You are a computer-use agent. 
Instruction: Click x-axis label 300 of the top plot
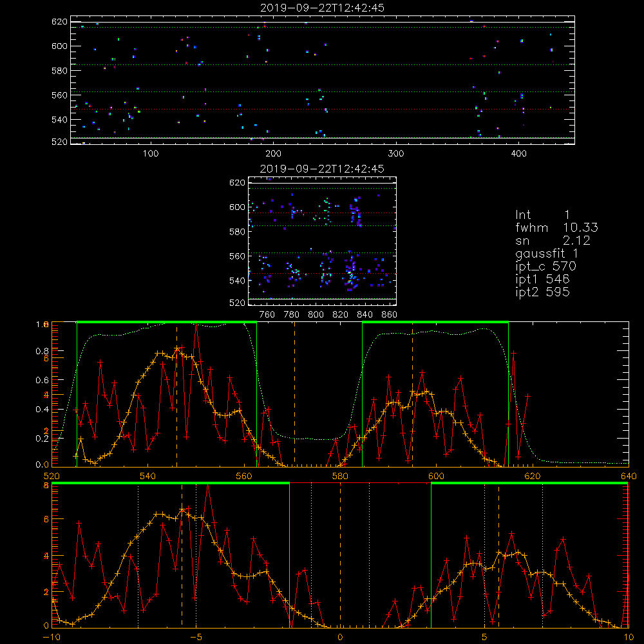tap(396, 154)
